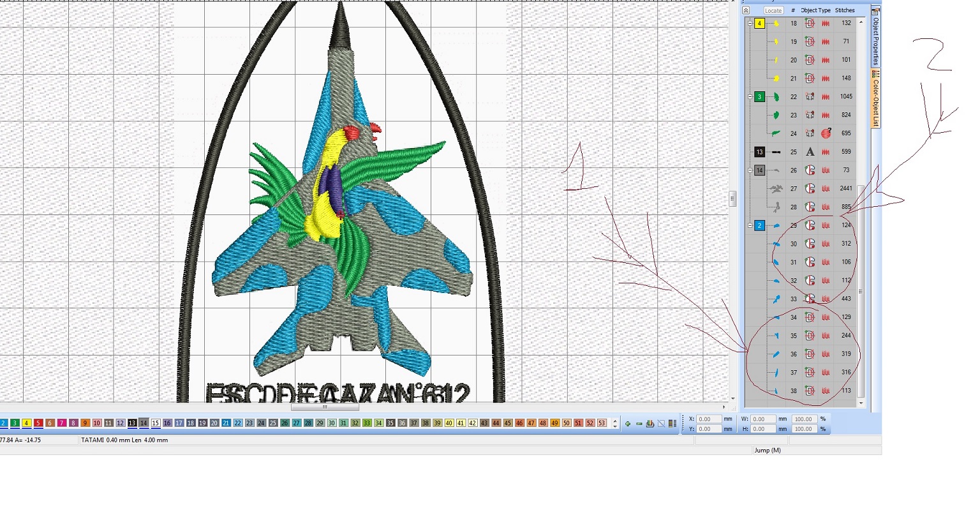Click the Locate button

point(773,11)
